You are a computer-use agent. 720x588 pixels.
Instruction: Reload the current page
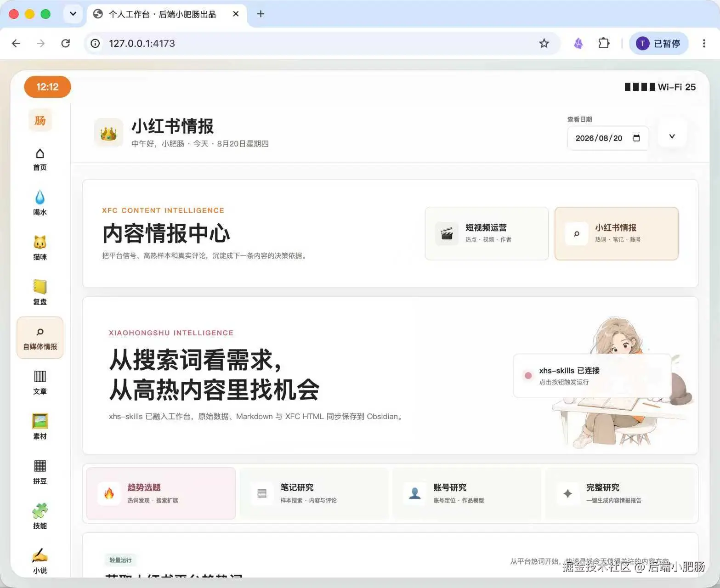[x=66, y=43]
